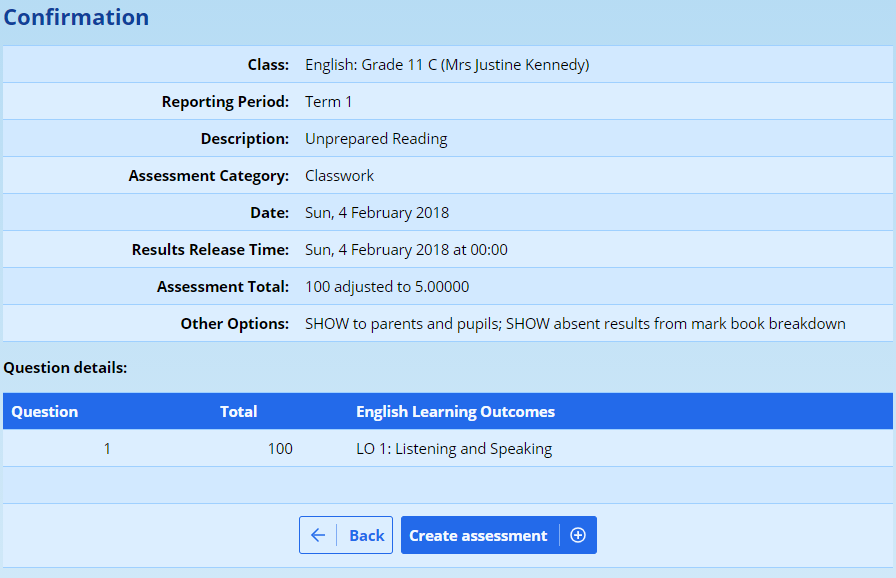Select the LO 1: Listening and Speaking cell
This screenshot has width=896, height=578.
pos(454,449)
